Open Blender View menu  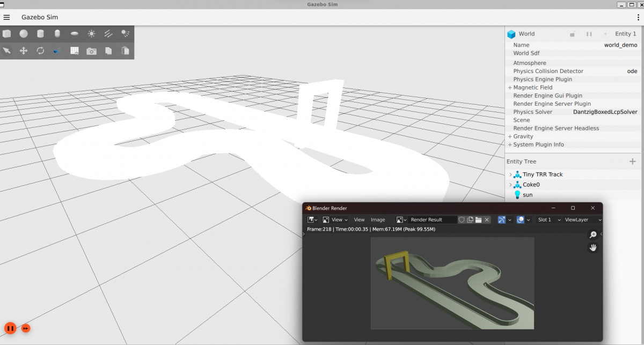(x=359, y=219)
